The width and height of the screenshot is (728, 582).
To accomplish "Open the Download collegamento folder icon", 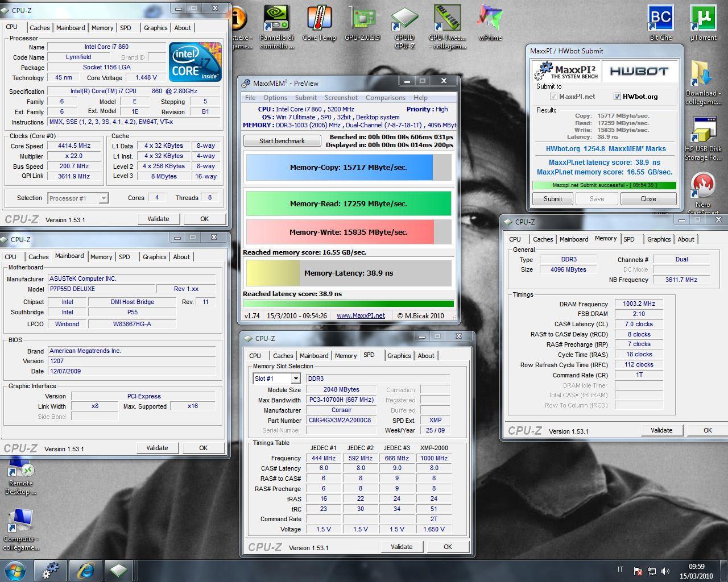I will [x=703, y=82].
